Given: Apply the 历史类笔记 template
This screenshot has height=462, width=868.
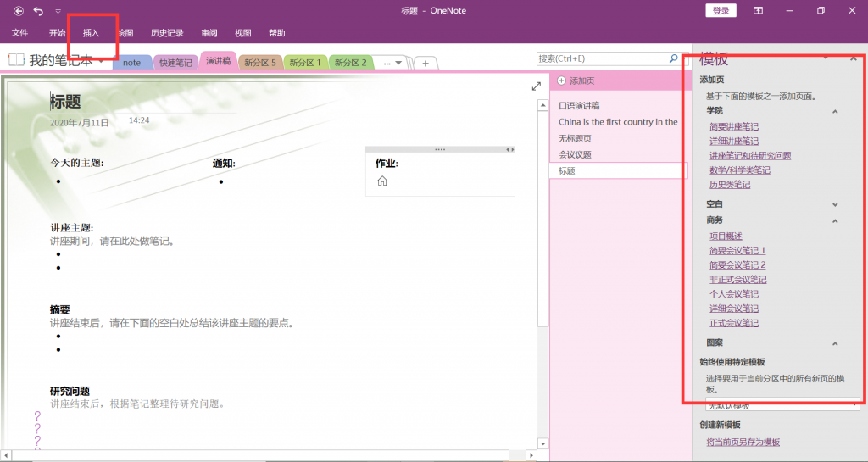Looking at the screenshot, I should point(730,184).
